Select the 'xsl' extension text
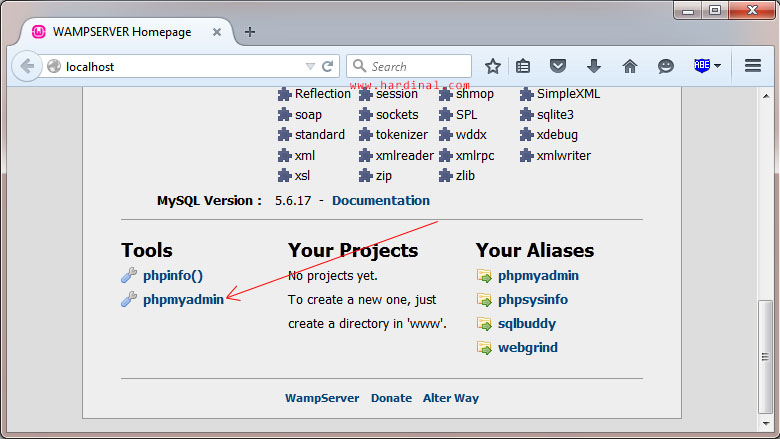This screenshot has height=439, width=780. (302, 176)
